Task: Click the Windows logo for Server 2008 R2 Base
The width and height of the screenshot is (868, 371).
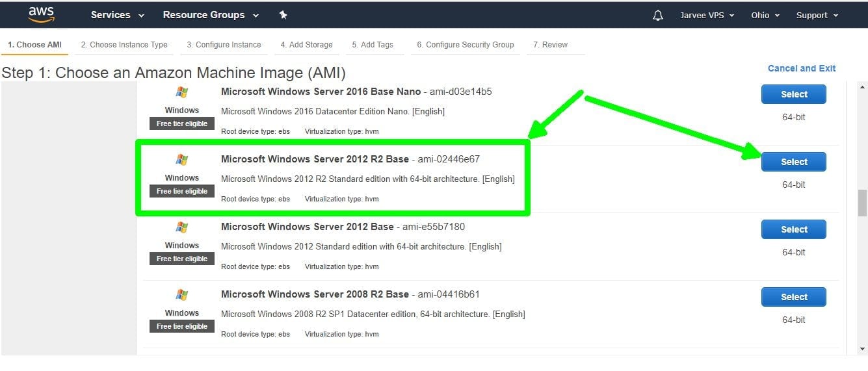Action: [182, 295]
